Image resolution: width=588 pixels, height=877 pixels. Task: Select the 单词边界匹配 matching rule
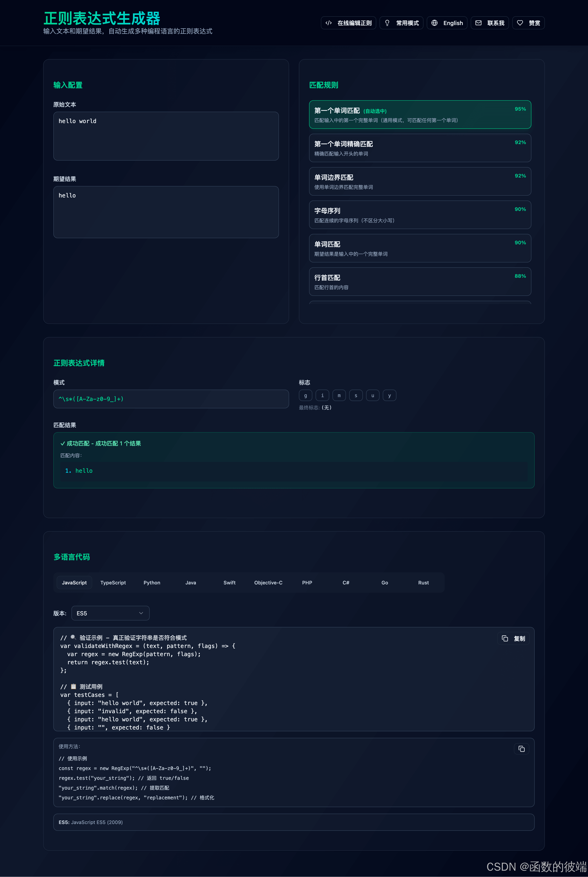pos(420,181)
